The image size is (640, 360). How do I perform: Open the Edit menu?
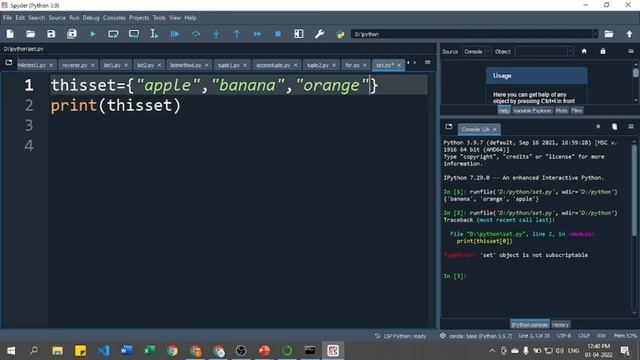(20, 18)
